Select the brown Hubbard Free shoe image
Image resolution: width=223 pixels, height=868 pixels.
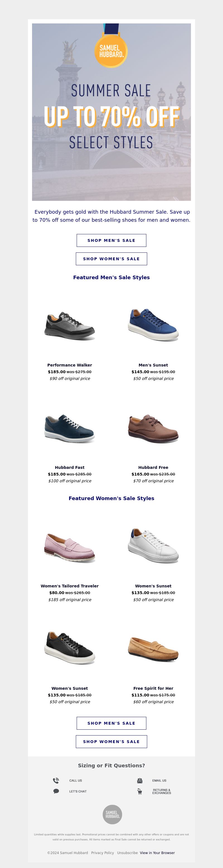click(153, 428)
